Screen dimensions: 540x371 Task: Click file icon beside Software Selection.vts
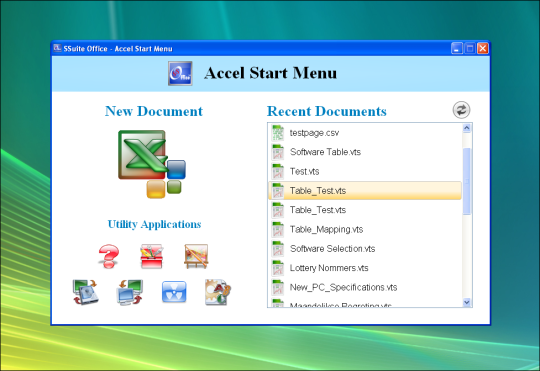click(278, 248)
